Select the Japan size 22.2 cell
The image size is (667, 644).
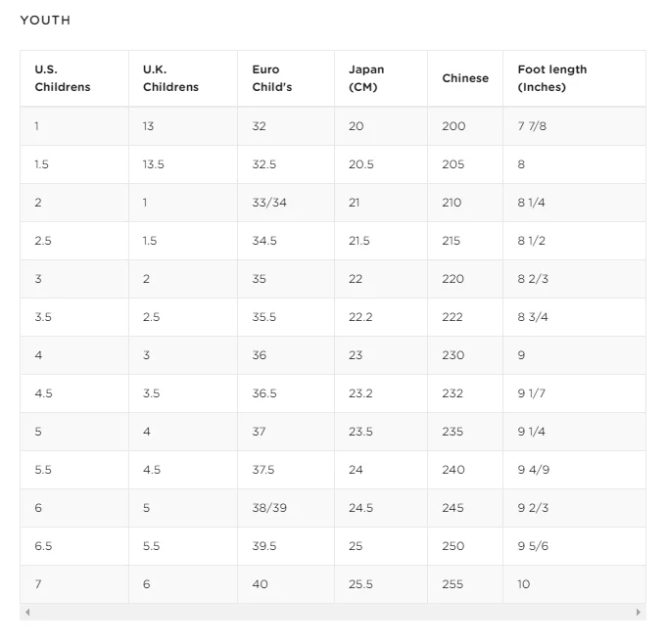[359, 317]
